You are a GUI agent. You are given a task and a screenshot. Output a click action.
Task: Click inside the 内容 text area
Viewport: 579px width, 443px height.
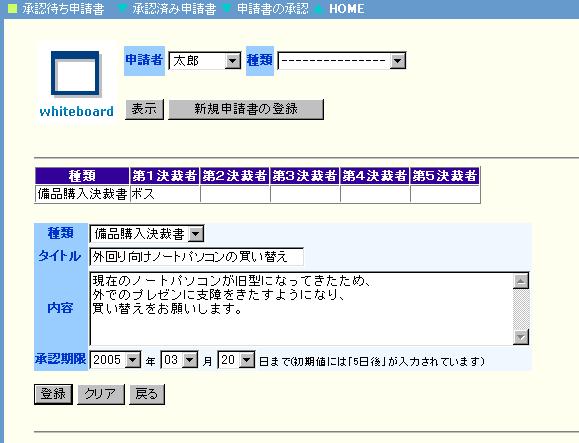tap(301, 309)
